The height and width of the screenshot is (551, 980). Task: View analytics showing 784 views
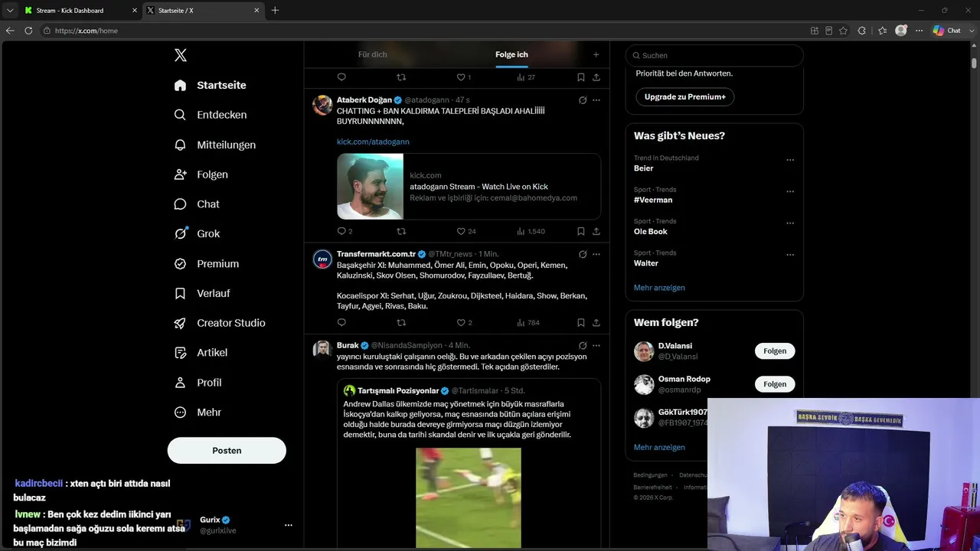(x=528, y=322)
